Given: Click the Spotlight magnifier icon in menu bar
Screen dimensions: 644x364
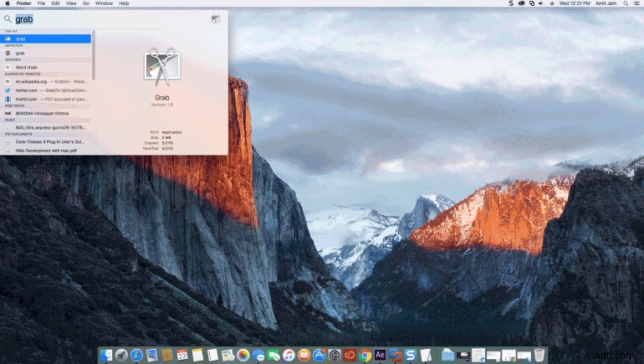Looking at the screenshot, I should [626, 3].
